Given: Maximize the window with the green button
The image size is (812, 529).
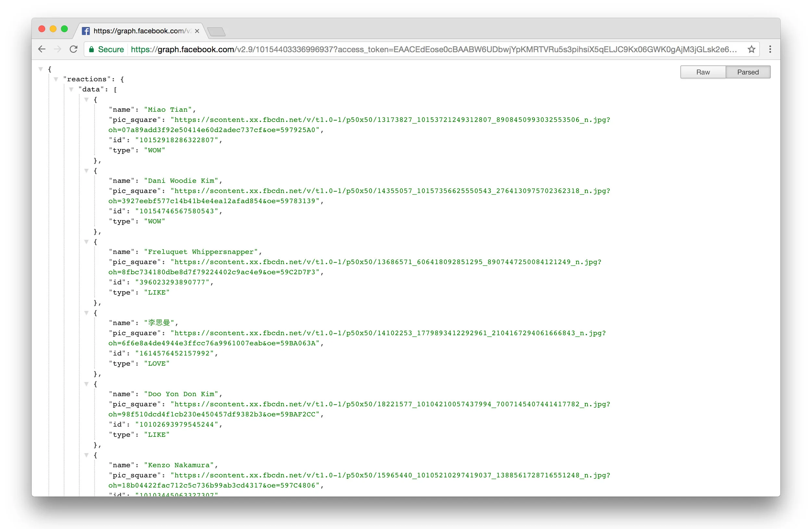Looking at the screenshot, I should point(64,29).
